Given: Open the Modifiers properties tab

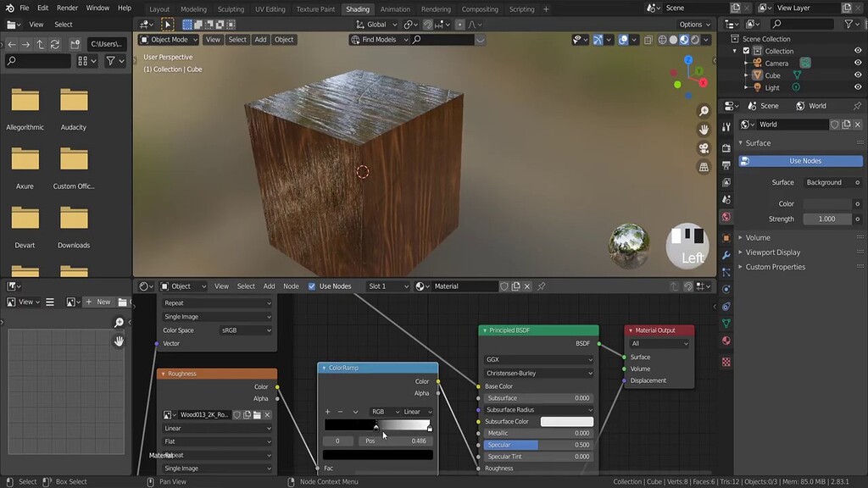Looking at the screenshot, I should pyautogui.click(x=726, y=255).
